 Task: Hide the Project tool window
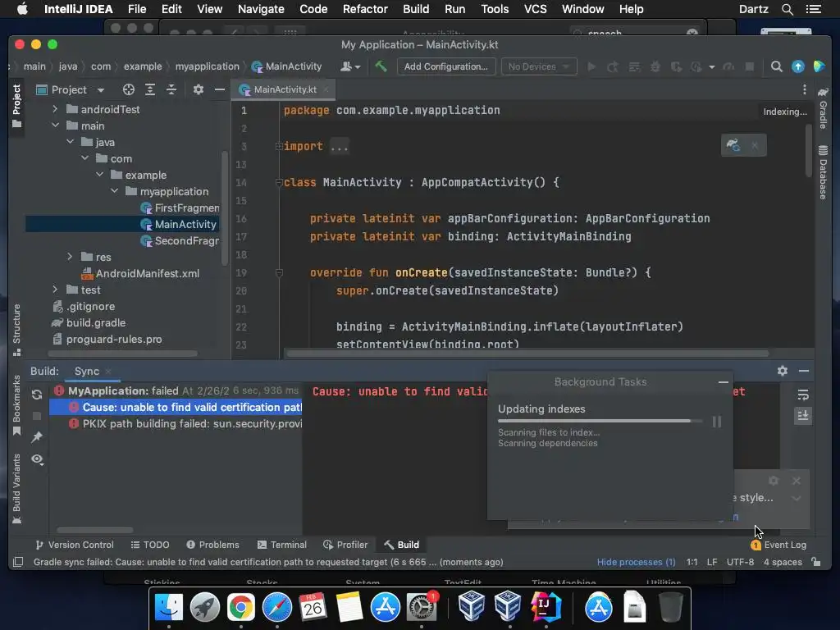[220, 89]
